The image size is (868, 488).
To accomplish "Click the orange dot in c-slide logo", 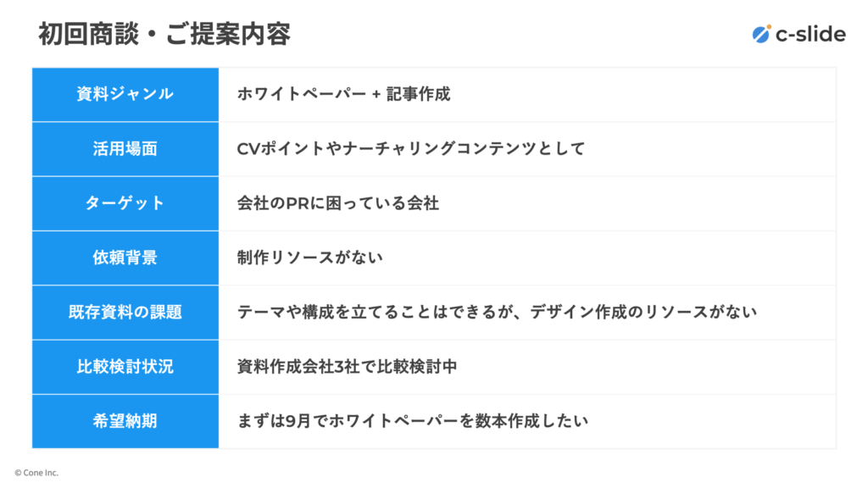I will tap(768, 27).
